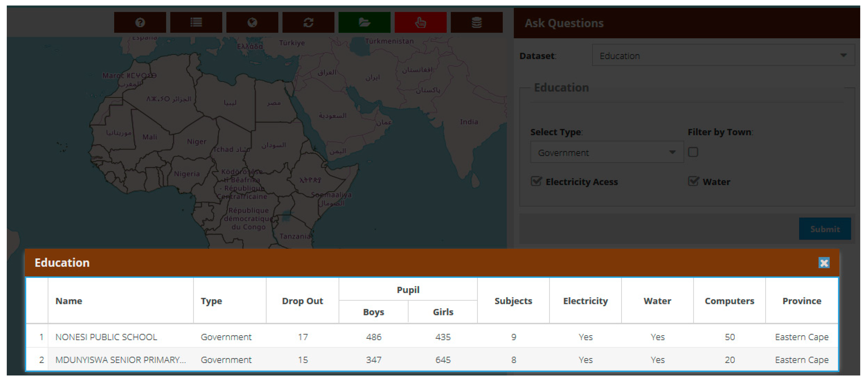
Task: Enable the Filter by Town checkbox
Action: point(693,152)
